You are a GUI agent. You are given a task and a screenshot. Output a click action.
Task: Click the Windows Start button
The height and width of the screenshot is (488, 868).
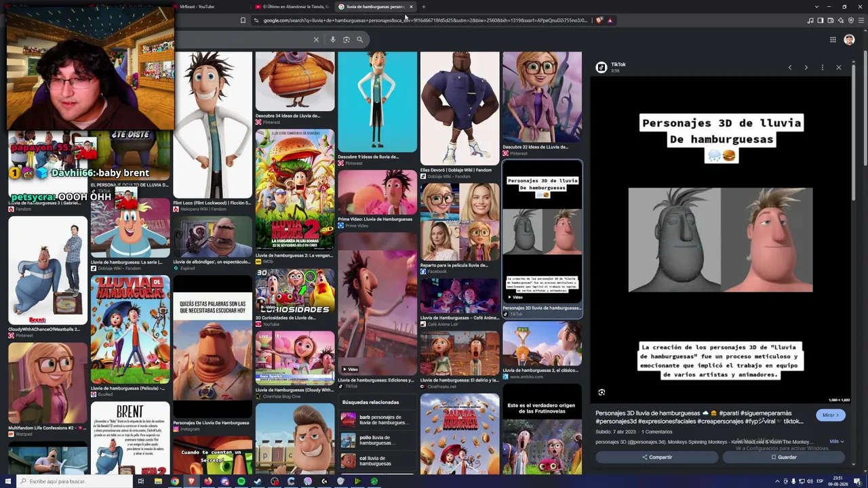pyautogui.click(x=8, y=481)
